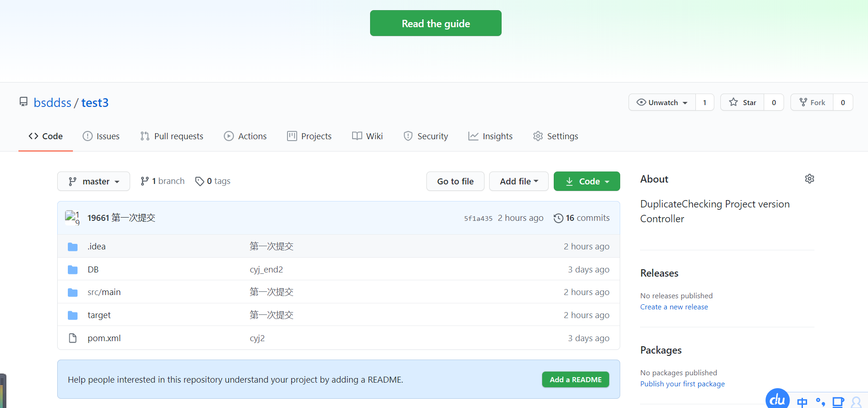Click the Go to file button
The height and width of the screenshot is (408, 868).
coord(455,181)
